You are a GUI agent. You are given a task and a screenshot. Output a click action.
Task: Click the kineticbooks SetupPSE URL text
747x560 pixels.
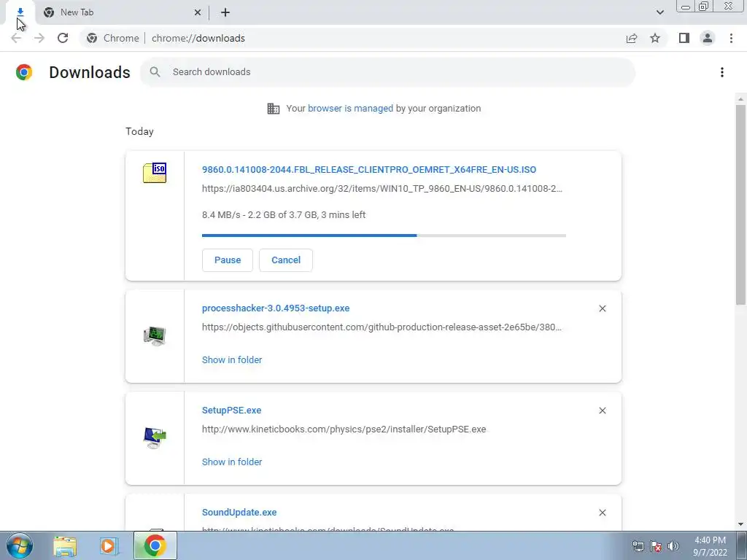(344, 429)
